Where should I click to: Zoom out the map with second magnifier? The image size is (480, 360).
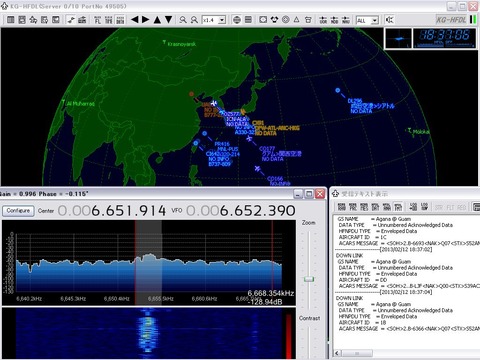(x=194, y=20)
